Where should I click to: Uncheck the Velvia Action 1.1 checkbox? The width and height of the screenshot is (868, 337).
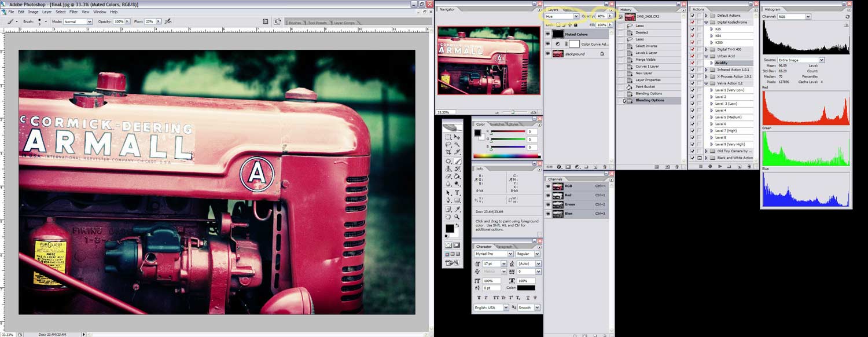click(x=693, y=83)
